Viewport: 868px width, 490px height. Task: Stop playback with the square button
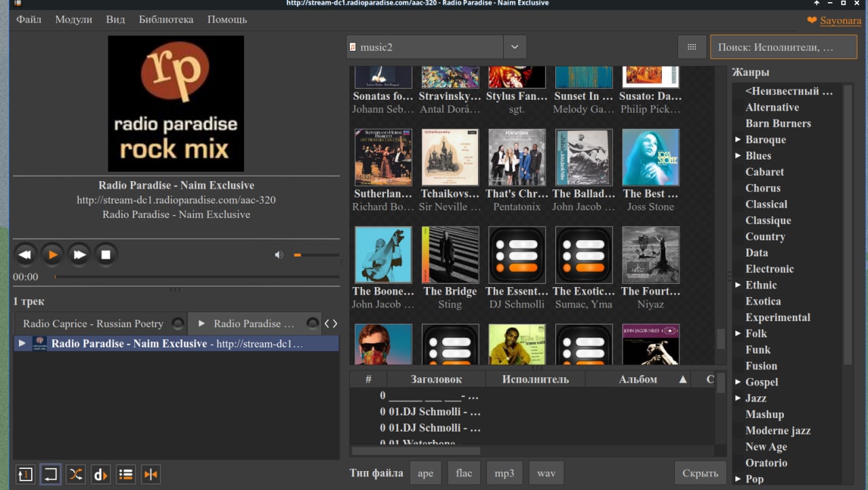106,255
